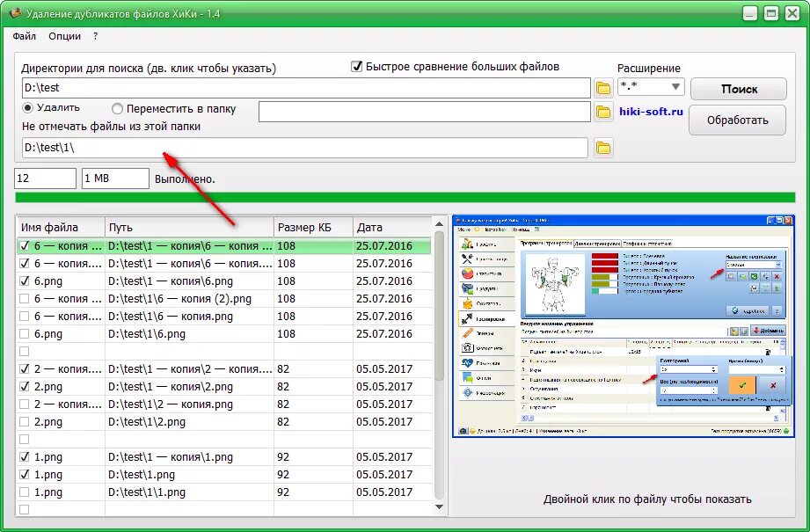
Task: Browse folder for the move-to-folder field
Action: [602, 112]
